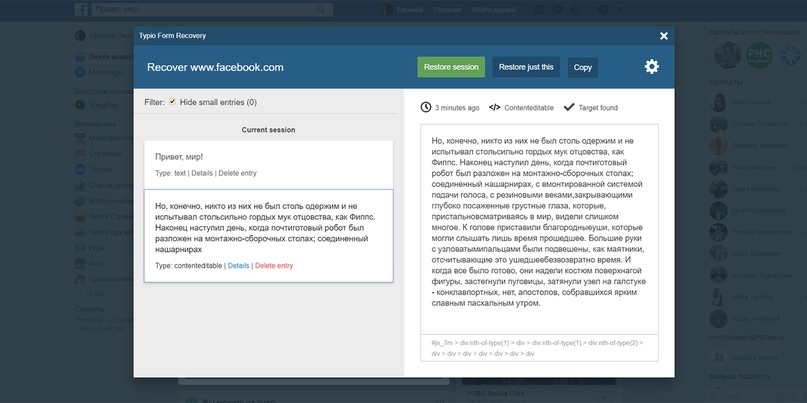The width and height of the screenshot is (807, 403).
Task: Click the recovered text preview box
Action: point(539,229)
